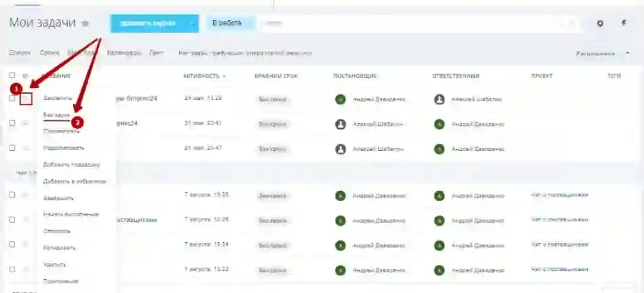Check the task dated 24 мая 13:26
The height and width of the screenshot is (293, 644).
point(13,99)
